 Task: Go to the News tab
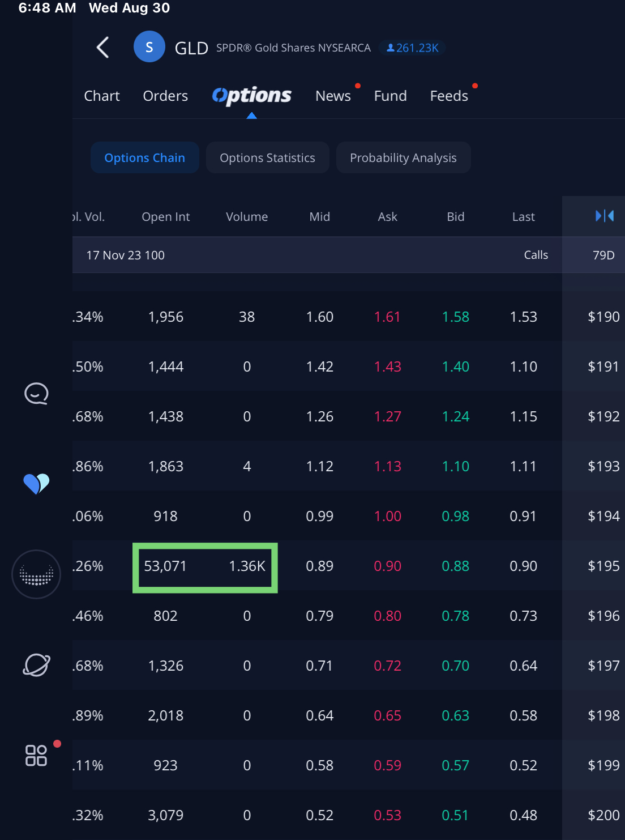click(x=333, y=96)
